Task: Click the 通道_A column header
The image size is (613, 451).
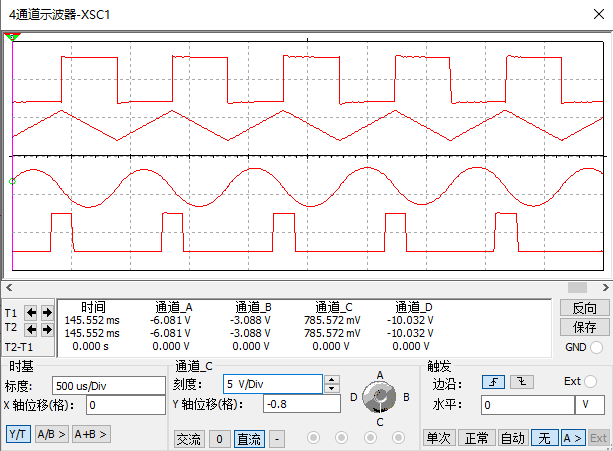Action: (174, 308)
